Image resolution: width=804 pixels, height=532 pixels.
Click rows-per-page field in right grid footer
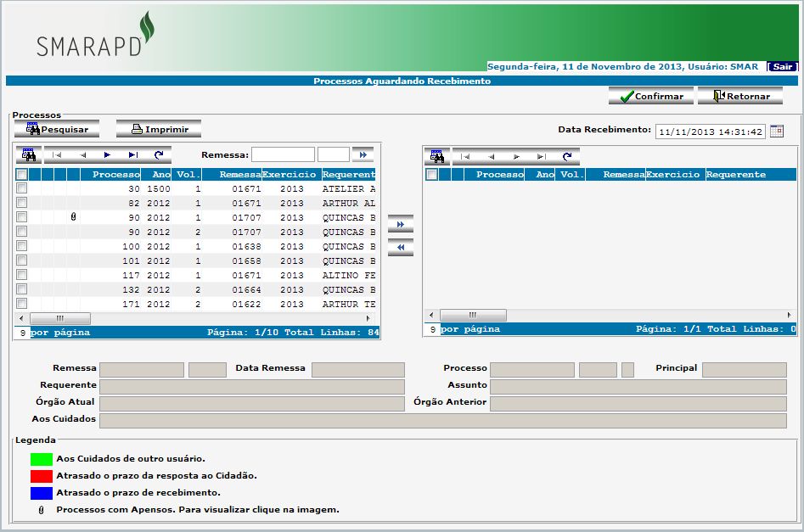tap(433, 329)
